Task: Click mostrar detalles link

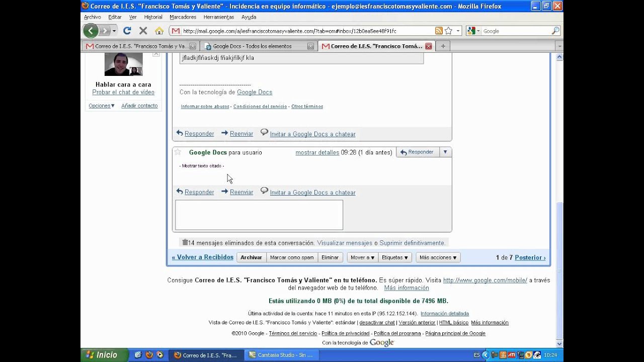Action: 317,152
